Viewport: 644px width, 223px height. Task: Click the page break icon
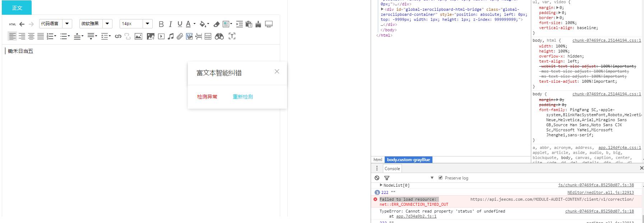click(x=199, y=36)
